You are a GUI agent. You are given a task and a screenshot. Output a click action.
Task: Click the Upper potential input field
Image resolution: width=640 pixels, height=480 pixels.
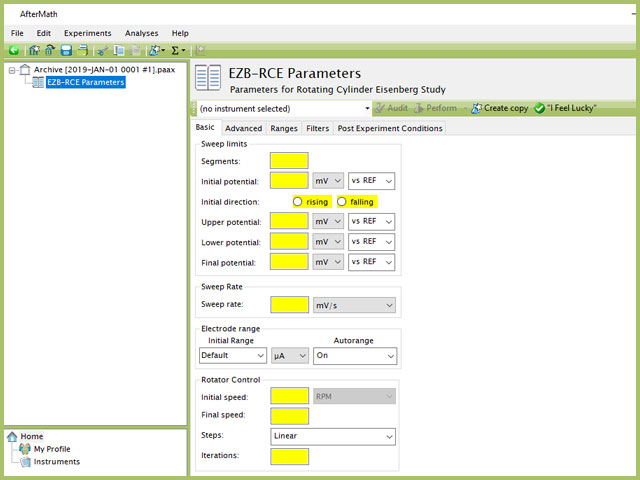289,221
